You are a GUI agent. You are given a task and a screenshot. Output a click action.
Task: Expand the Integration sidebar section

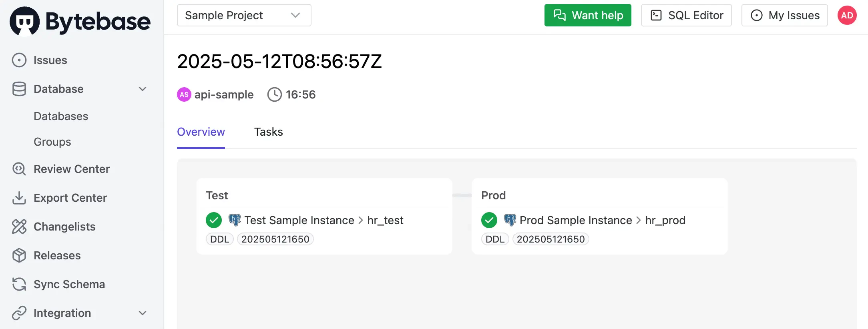pos(143,313)
